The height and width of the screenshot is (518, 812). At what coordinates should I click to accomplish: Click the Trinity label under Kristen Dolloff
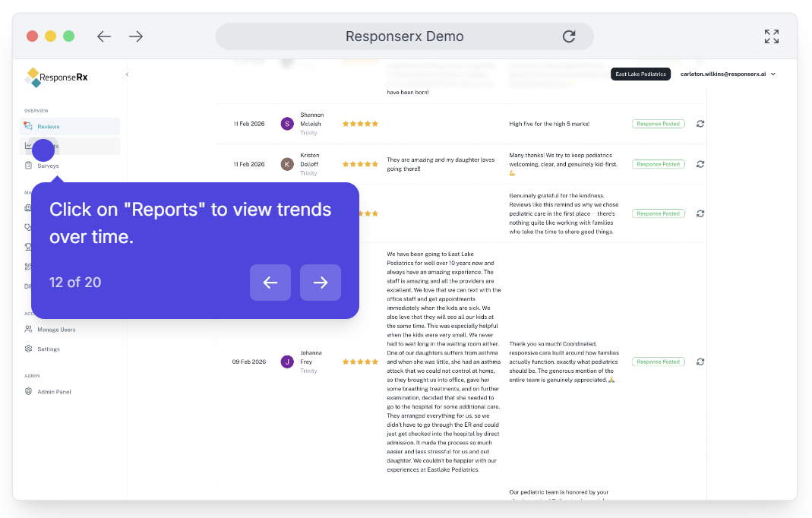tap(308, 173)
